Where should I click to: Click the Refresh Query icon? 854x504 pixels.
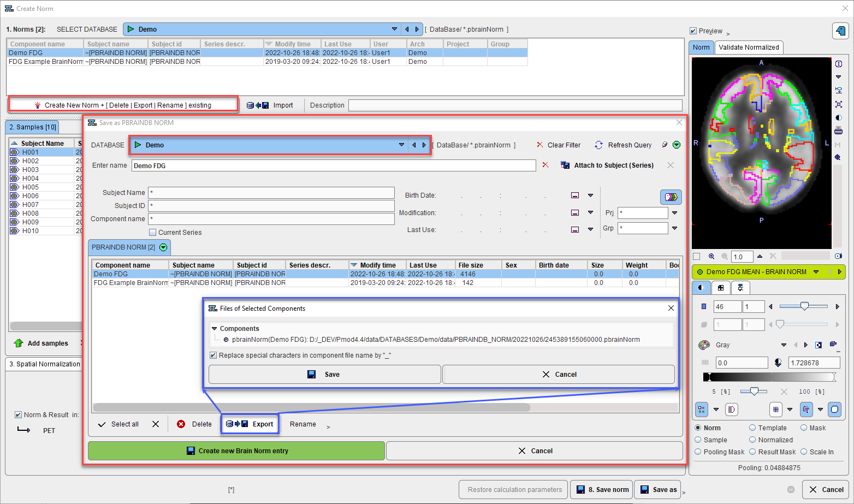pos(599,145)
